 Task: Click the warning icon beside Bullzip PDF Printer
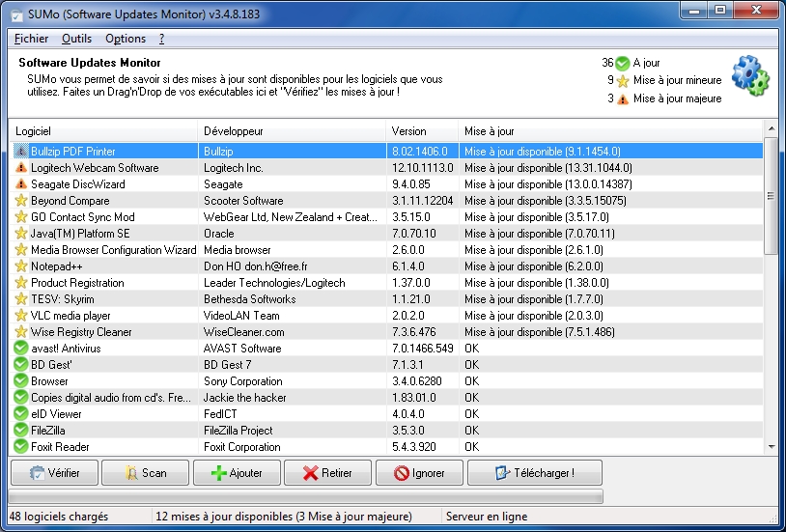20,151
